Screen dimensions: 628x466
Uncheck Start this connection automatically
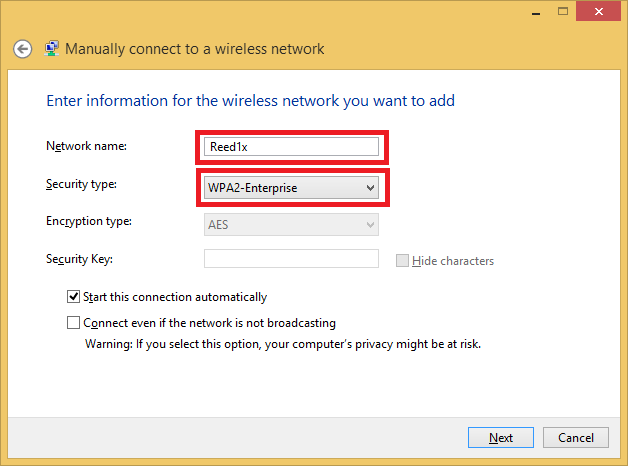point(73,297)
